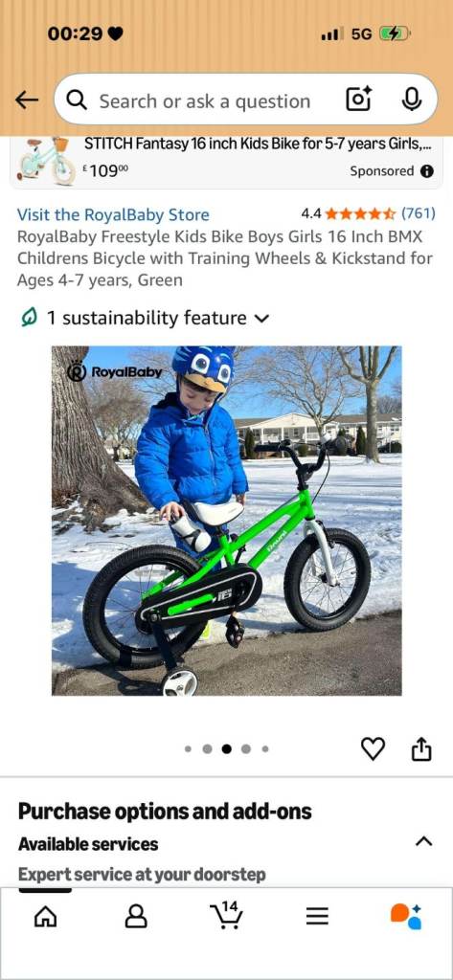Tap the green bike product photo
Screen dimensions: 453x980
[226, 521]
